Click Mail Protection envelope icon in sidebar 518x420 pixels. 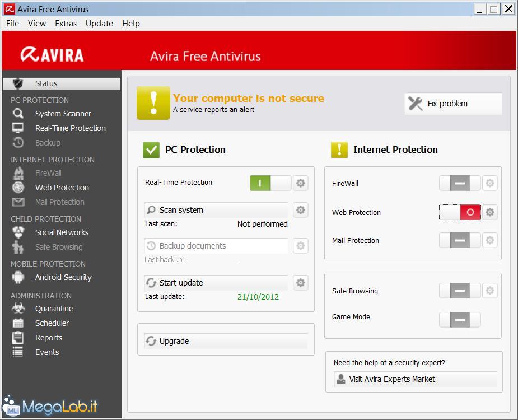click(18, 202)
